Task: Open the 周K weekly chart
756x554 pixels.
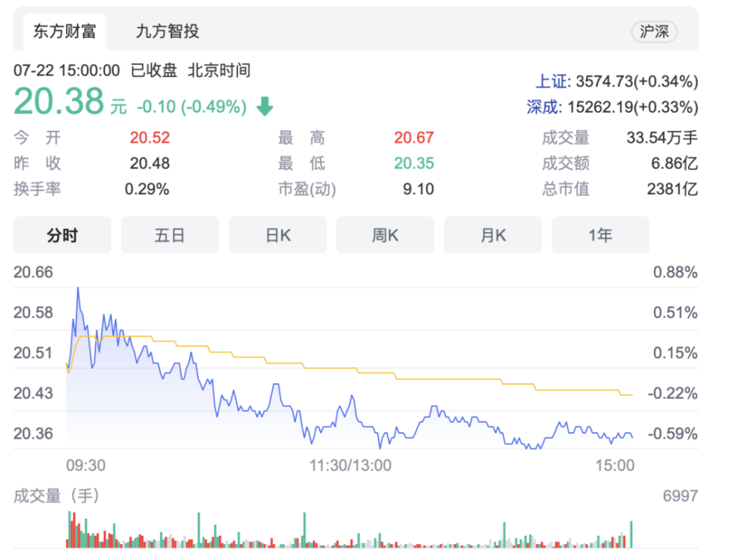Action: pos(385,235)
